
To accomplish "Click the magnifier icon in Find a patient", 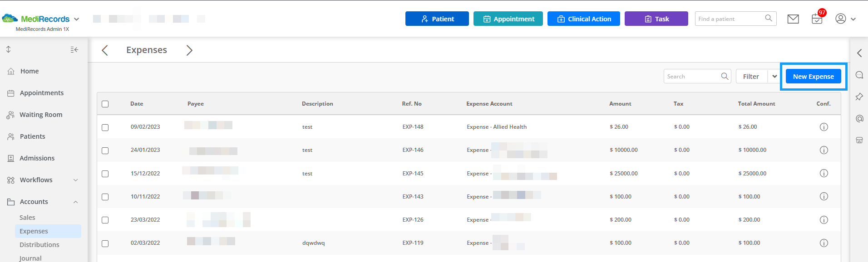I will coord(769,18).
